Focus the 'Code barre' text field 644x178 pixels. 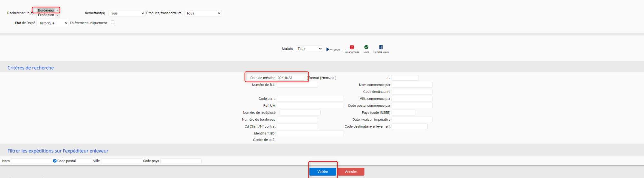coord(310,99)
